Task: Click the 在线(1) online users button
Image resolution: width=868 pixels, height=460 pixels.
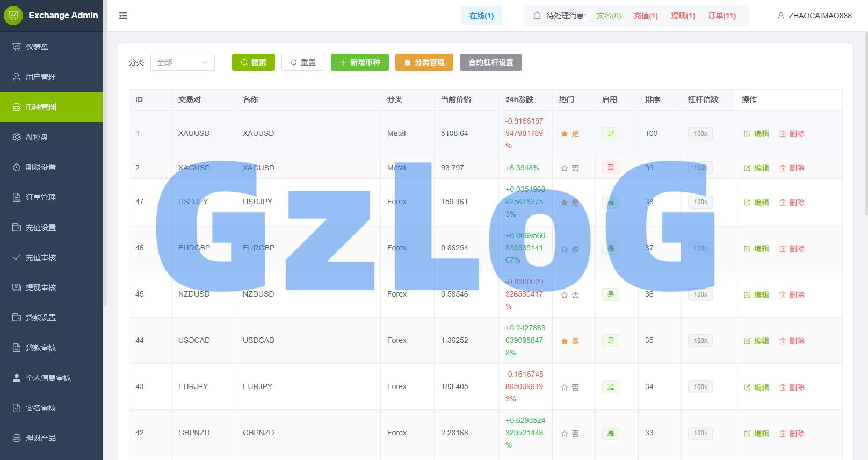Action: [x=481, y=16]
